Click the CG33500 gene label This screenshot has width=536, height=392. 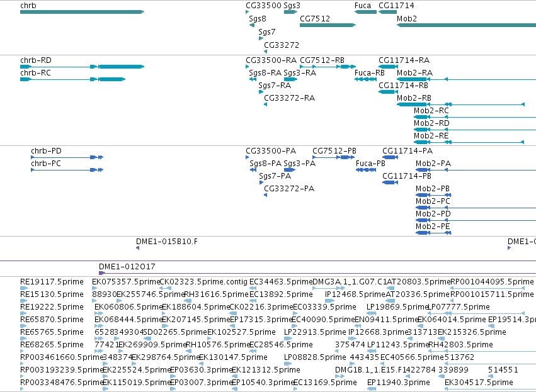(x=263, y=6)
